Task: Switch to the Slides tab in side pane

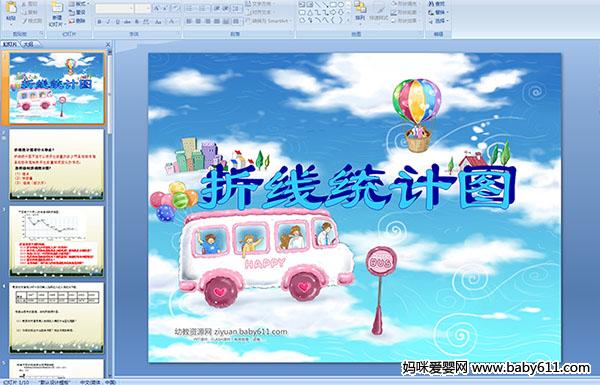Action: click(10, 44)
